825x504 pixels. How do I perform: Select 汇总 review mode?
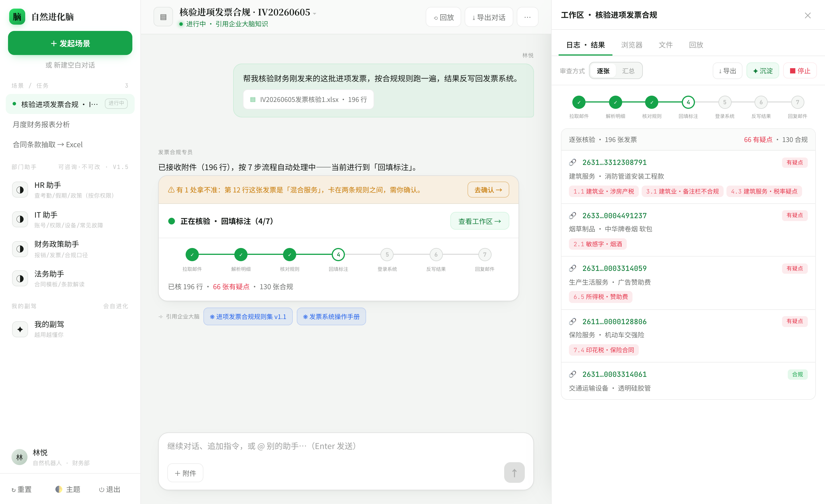[628, 71]
